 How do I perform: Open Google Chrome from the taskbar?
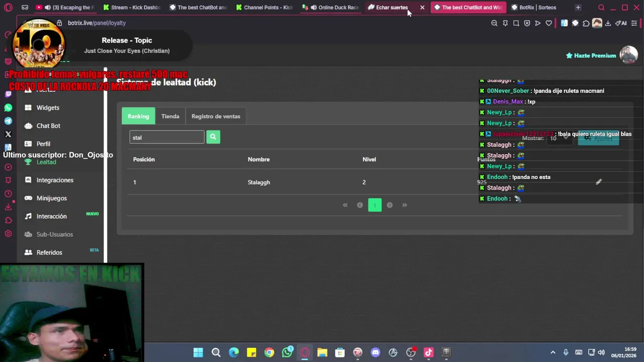[269, 352]
